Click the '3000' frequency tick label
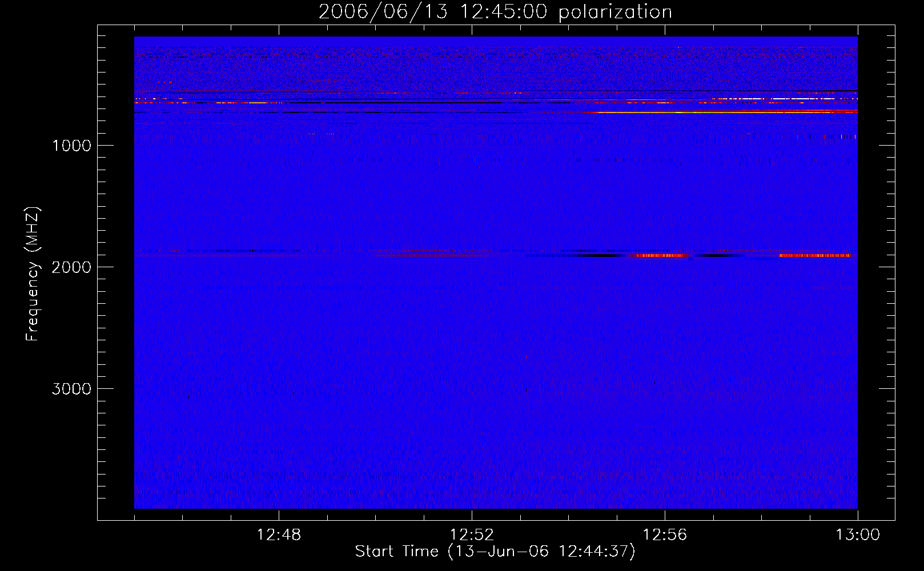This screenshot has width=924, height=571. pos(71,389)
